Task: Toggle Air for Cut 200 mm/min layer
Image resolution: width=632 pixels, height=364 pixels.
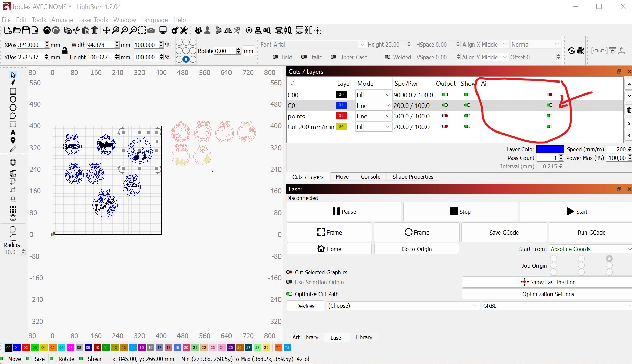Action: 549,126
